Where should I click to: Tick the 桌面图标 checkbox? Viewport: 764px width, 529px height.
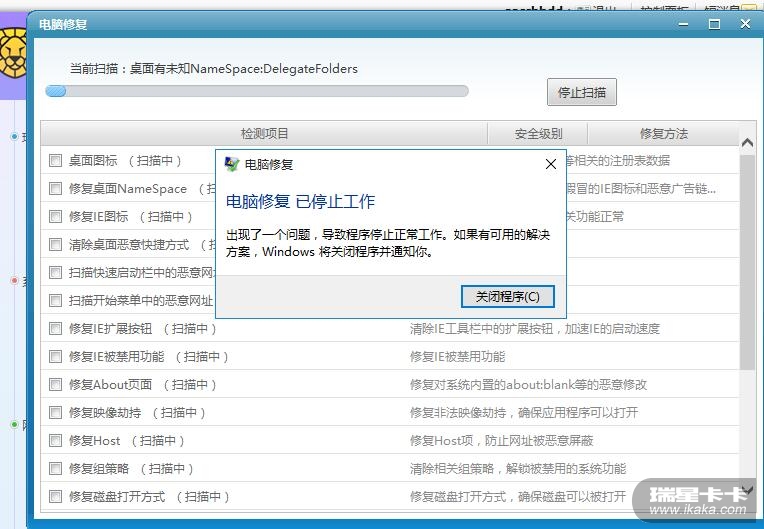56,160
